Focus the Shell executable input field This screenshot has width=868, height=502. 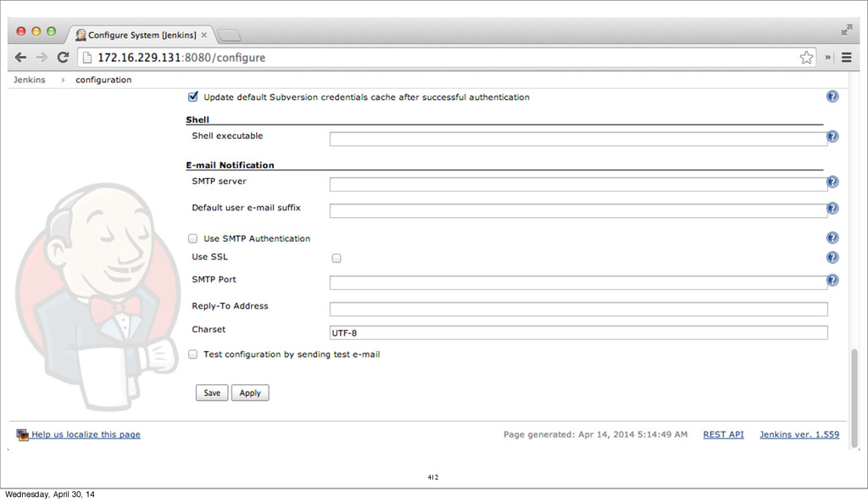578,139
